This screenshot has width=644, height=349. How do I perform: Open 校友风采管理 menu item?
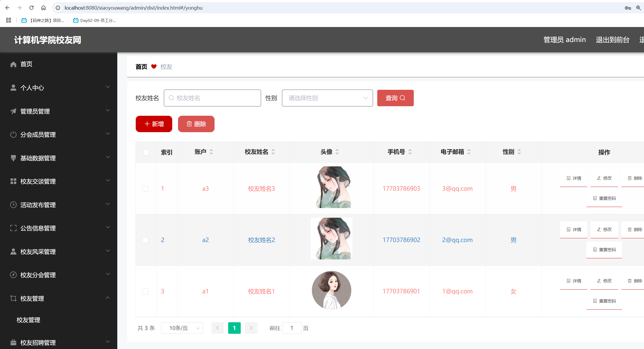pyautogui.click(x=59, y=252)
